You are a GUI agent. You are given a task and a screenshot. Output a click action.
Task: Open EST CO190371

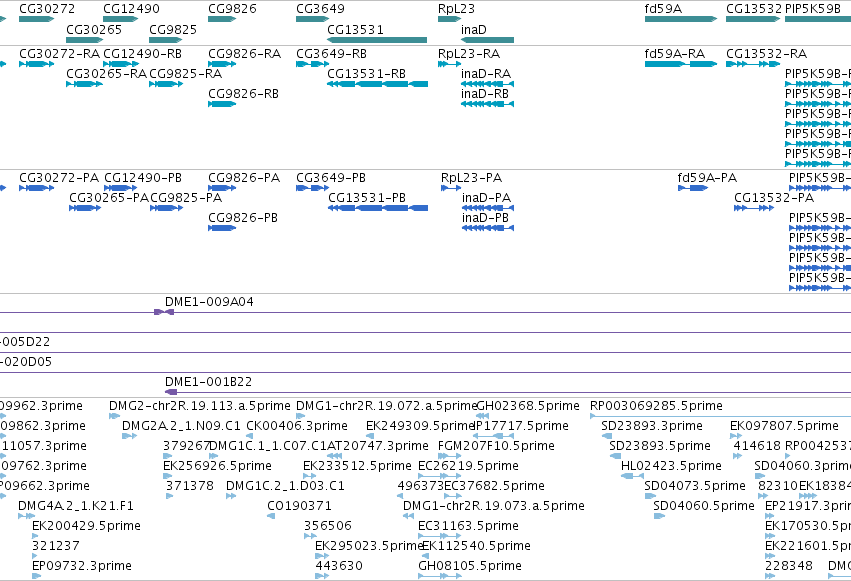tap(271, 516)
